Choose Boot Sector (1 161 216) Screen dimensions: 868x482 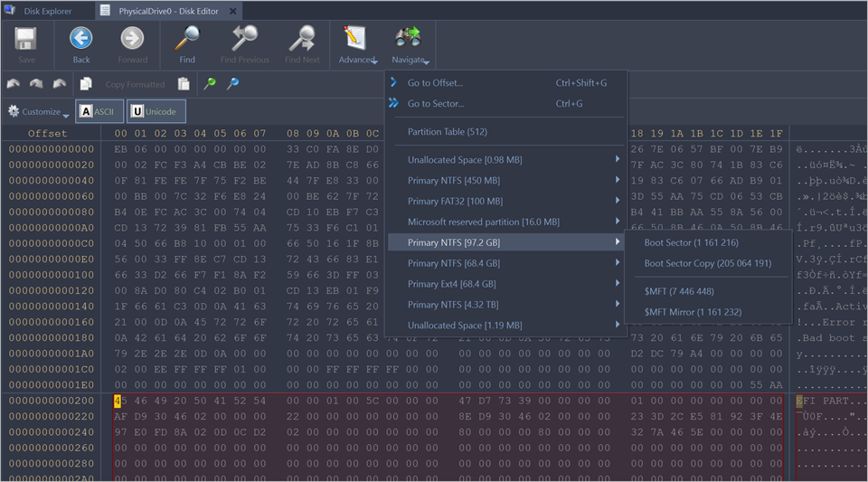(691, 243)
